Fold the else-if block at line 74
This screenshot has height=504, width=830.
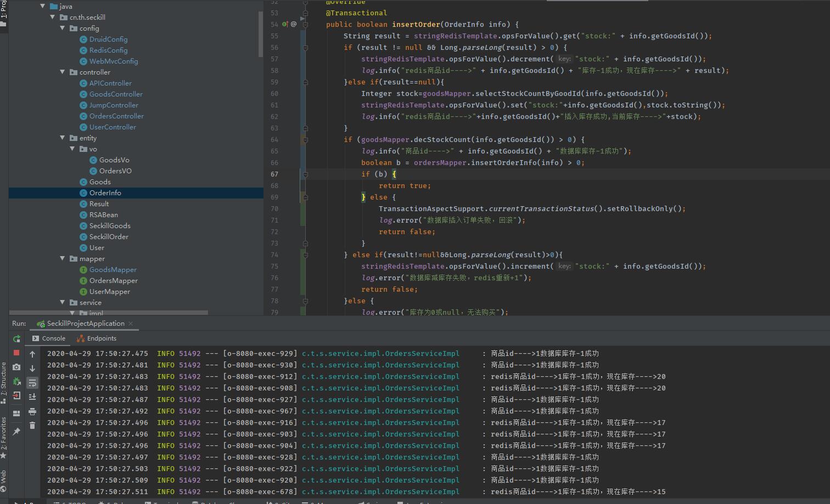(305, 254)
